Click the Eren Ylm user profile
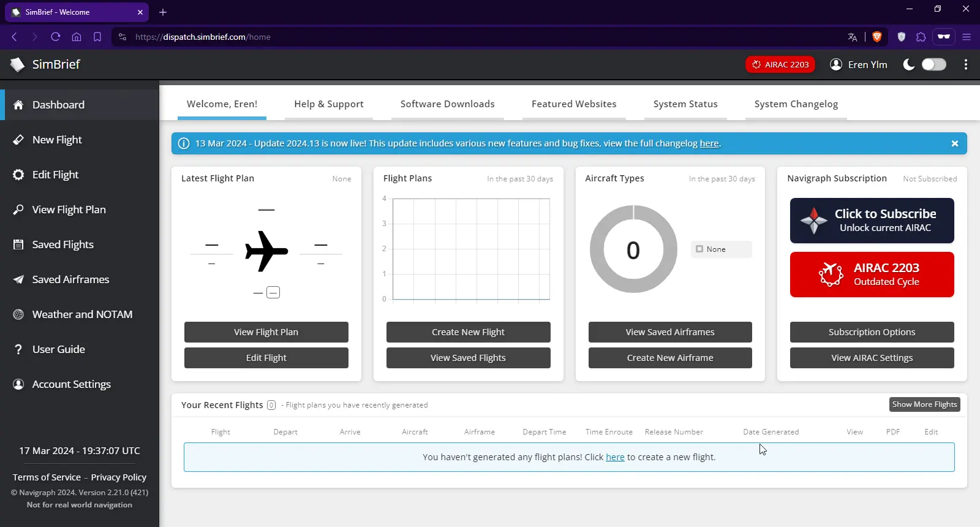 [858, 64]
